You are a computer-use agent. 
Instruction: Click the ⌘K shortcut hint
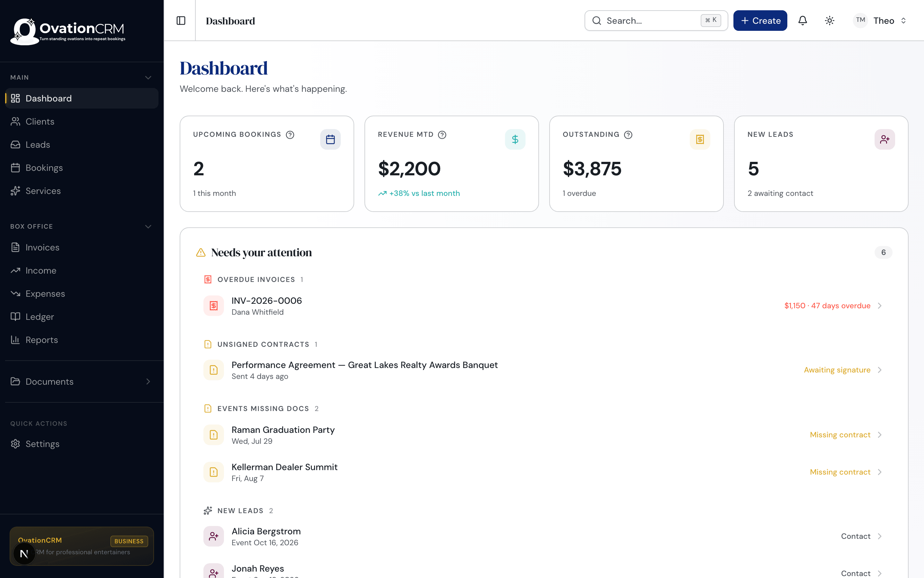[711, 20]
